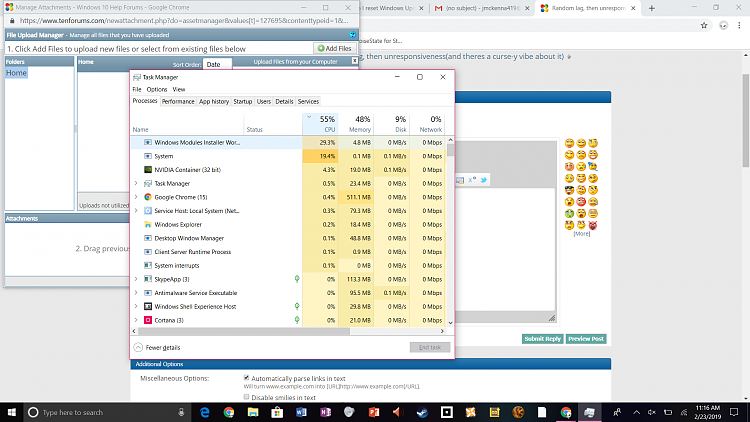Expand the Cortana (3) process group

click(x=136, y=320)
